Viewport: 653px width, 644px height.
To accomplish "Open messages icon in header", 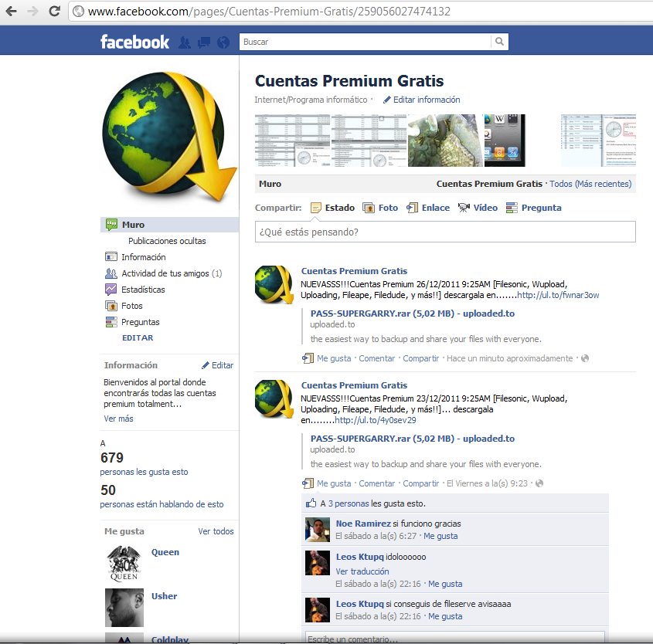I will 204,42.
